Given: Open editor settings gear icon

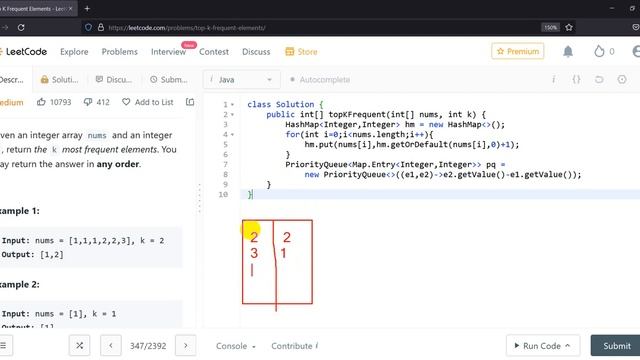Looking at the screenshot, I should coord(622,80).
